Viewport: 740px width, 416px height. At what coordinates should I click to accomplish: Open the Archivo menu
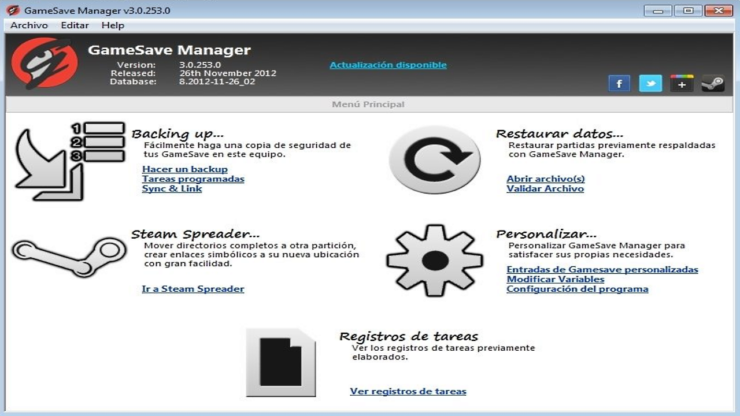29,25
